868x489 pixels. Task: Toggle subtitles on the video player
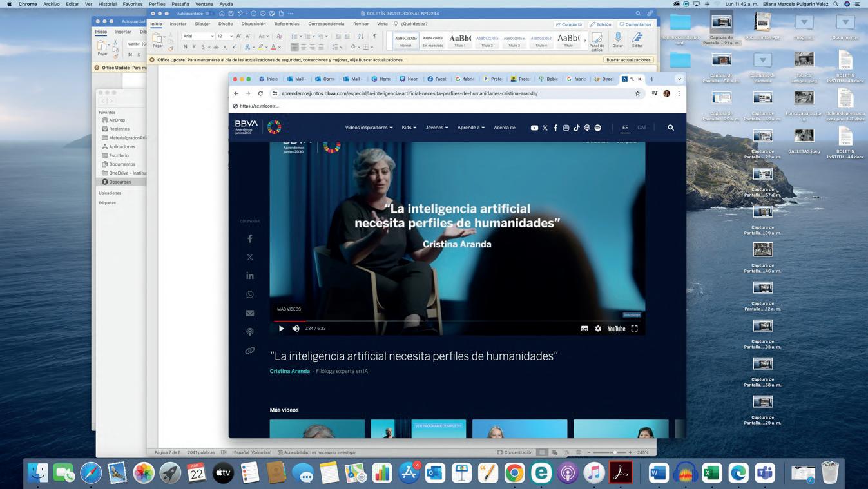(x=584, y=329)
